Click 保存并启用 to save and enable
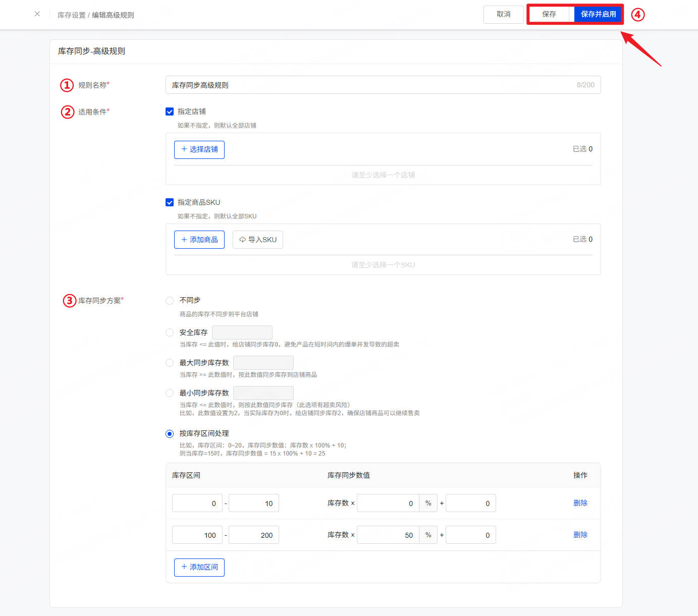 [x=598, y=15]
